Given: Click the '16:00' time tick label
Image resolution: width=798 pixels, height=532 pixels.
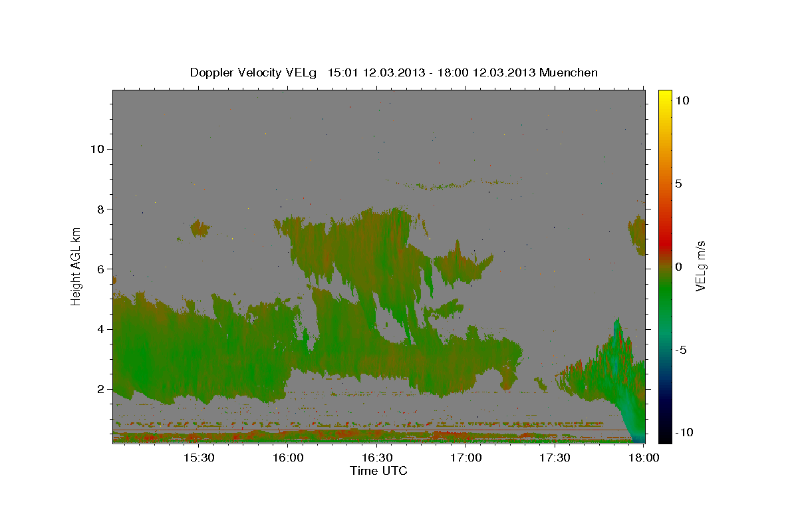Looking at the screenshot, I should [288, 458].
